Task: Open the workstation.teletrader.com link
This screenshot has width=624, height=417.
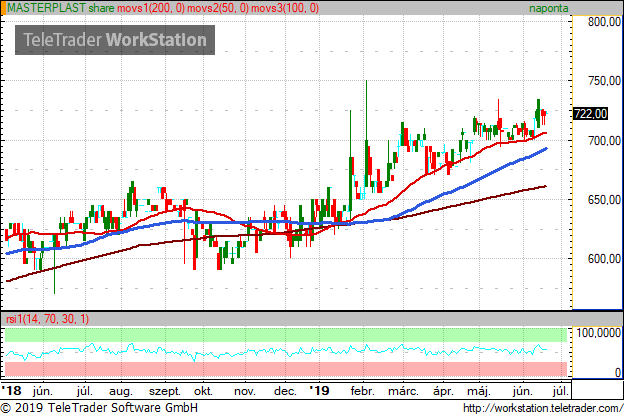Action: pos(543,408)
